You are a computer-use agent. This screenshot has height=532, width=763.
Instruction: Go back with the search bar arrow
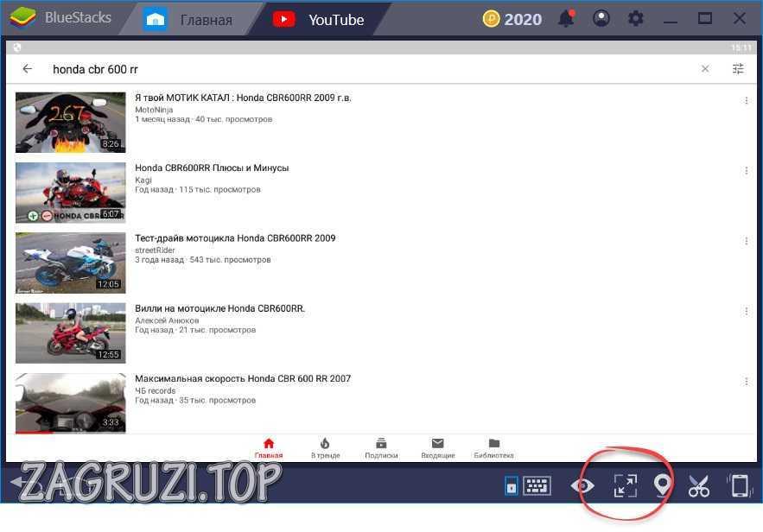pyautogui.click(x=28, y=69)
